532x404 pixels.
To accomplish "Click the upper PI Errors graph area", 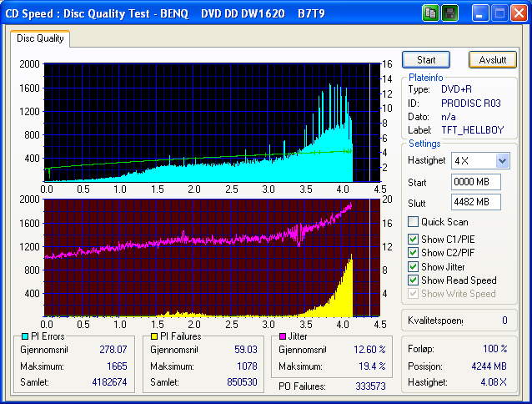I will (212, 123).
